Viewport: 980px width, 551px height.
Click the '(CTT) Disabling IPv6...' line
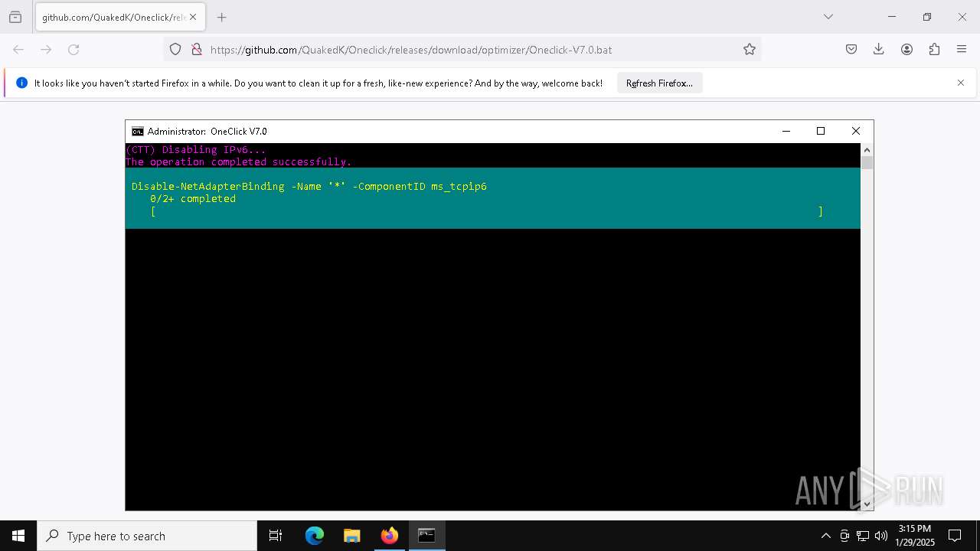pyautogui.click(x=196, y=150)
